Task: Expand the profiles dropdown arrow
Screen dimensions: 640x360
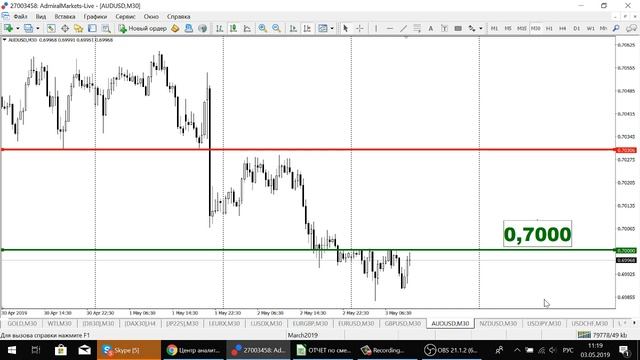Action: [38, 29]
